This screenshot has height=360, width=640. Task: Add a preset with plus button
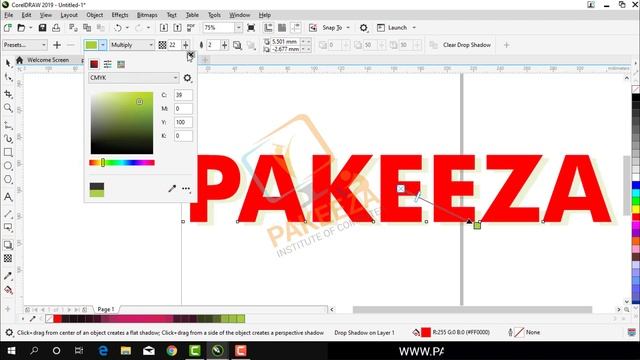tap(57, 45)
